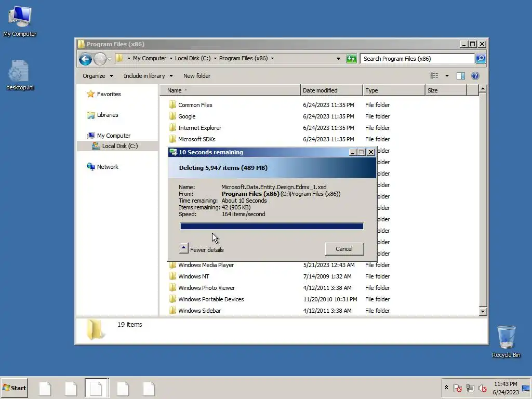Click the delete dialog title icon
The image size is (532, 399).
(x=174, y=152)
